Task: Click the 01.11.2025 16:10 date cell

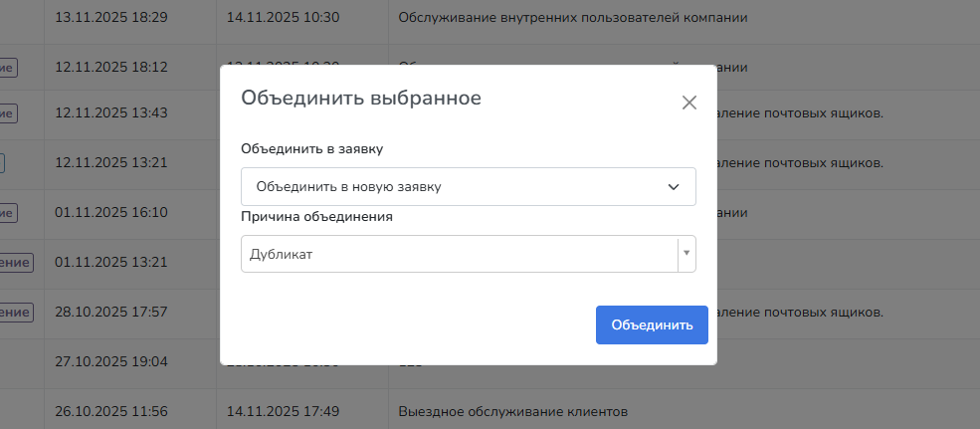Action: (x=111, y=212)
